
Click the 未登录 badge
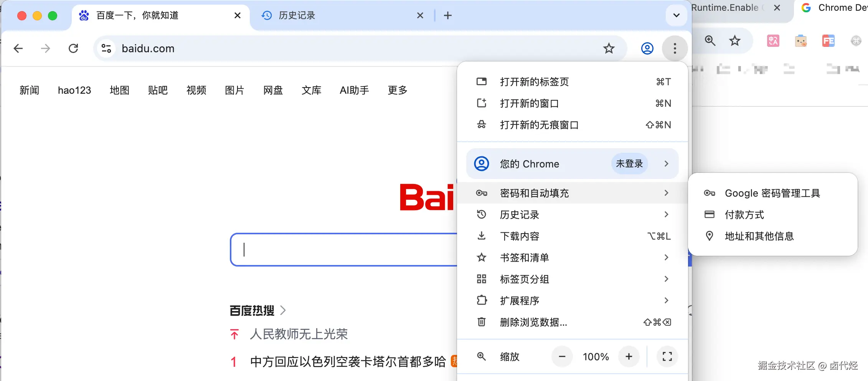[629, 164]
